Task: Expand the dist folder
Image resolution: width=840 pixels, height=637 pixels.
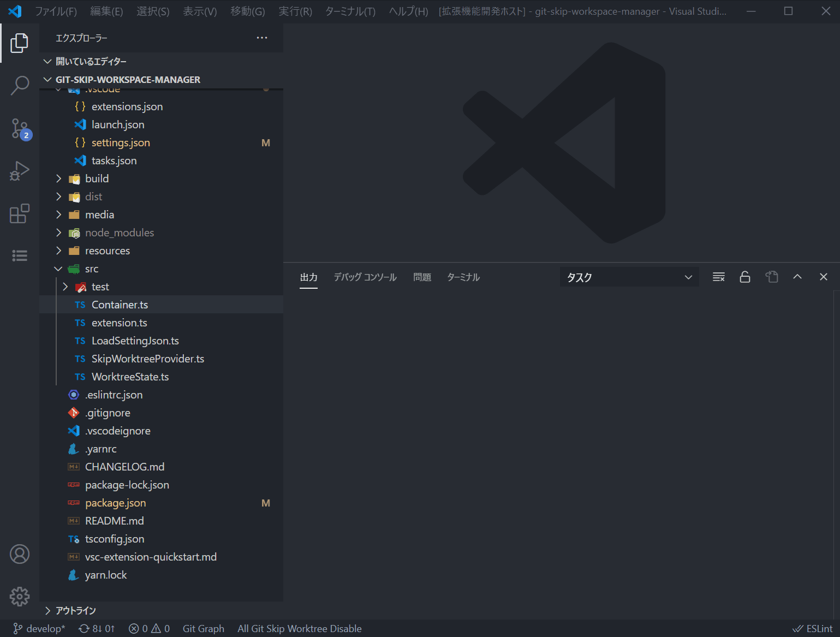Action: (161, 197)
